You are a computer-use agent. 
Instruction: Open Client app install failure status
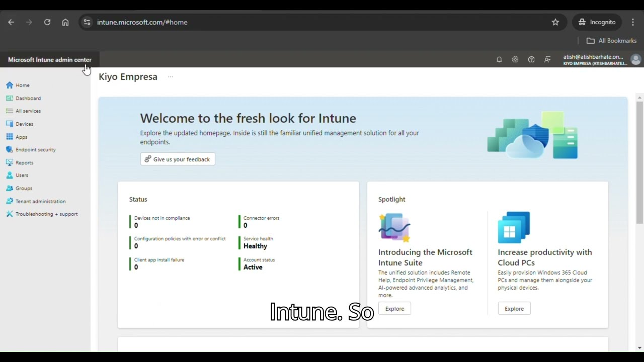pyautogui.click(x=157, y=263)
